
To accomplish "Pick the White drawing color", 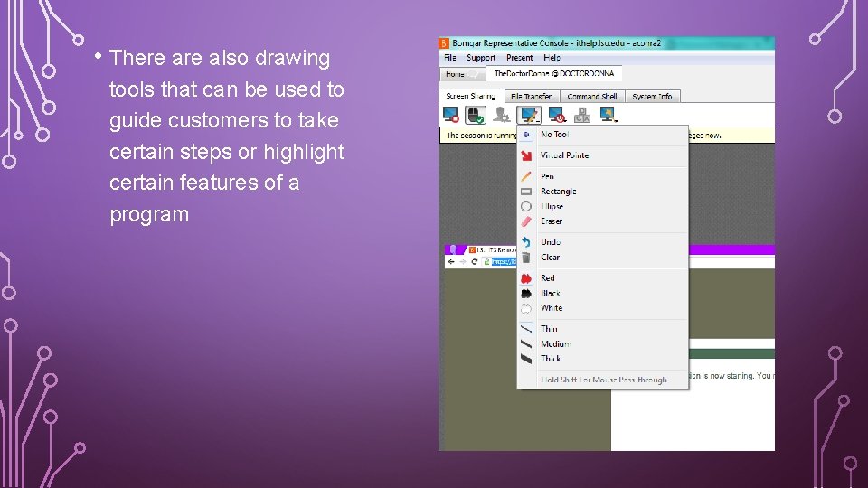I will (x=603, y=308).
